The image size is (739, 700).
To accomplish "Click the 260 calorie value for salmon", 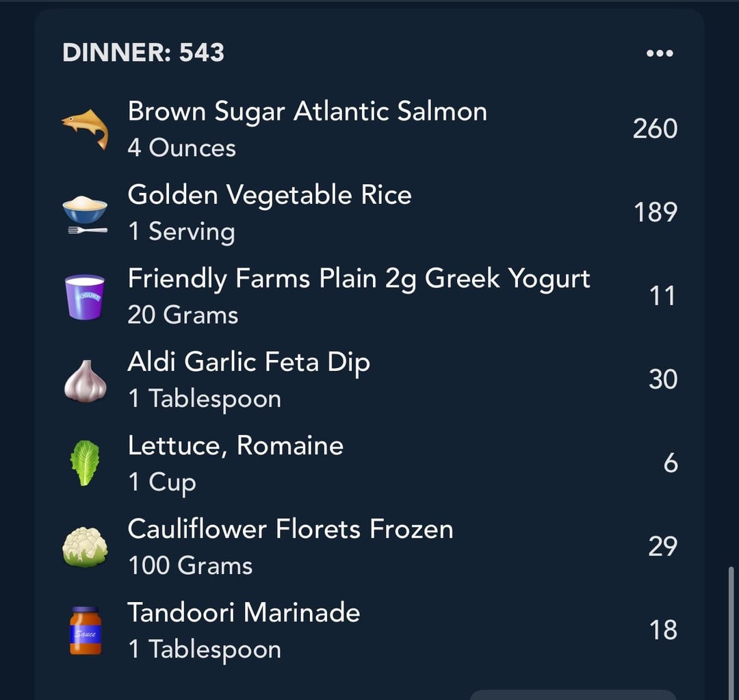I will pos(655,129).
